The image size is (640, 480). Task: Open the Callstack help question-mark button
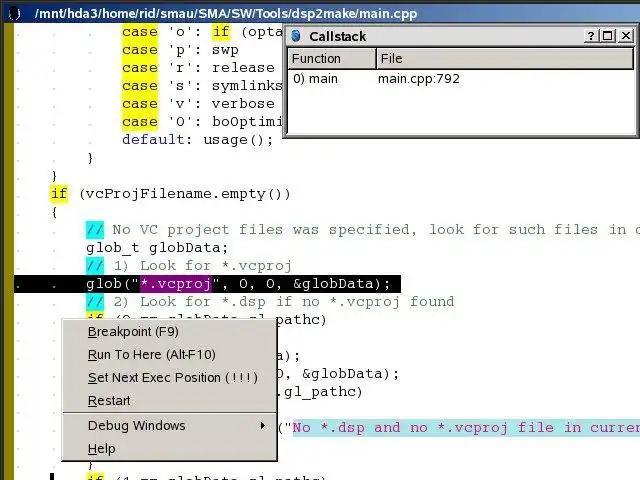(x=591, y=36)
